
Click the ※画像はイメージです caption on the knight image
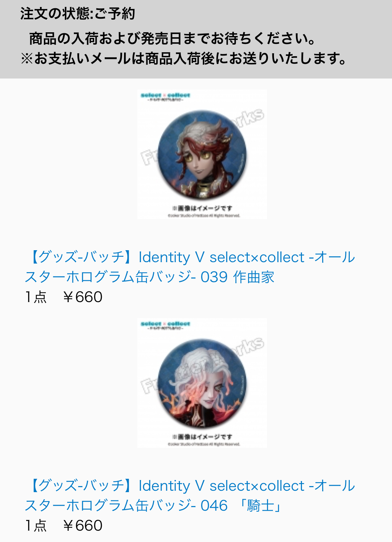(x=202, y=437)
